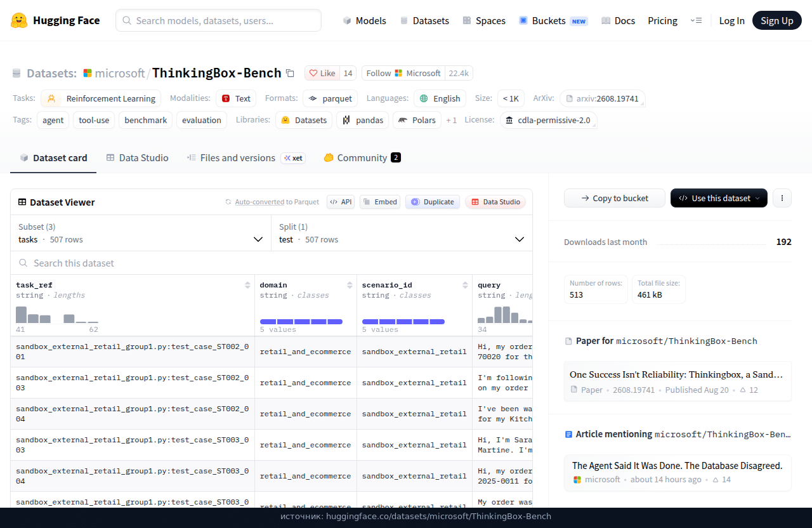Open Buckets in the top navigation

tap(553, 20)
